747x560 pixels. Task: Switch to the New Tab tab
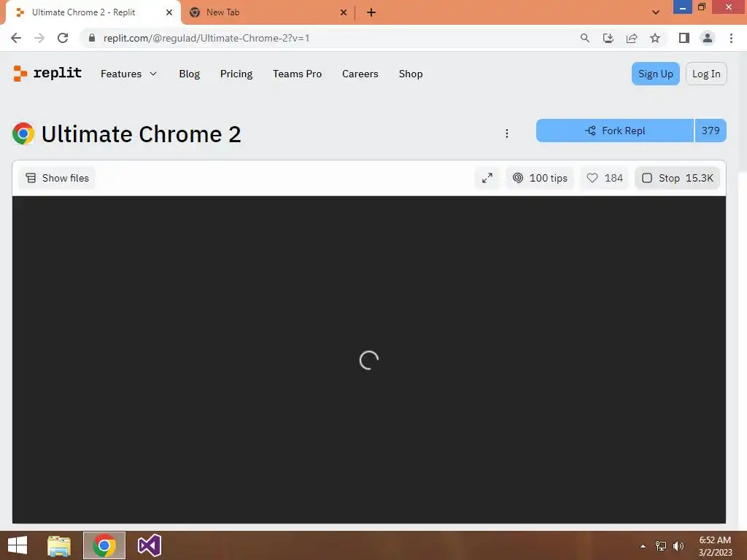(x=268, y=12)
